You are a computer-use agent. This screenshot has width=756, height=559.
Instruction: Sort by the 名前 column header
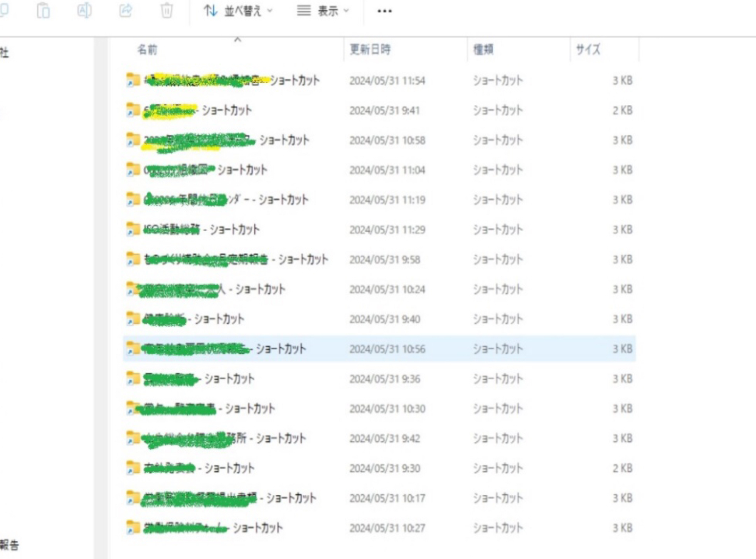click(x=148, y=50)
